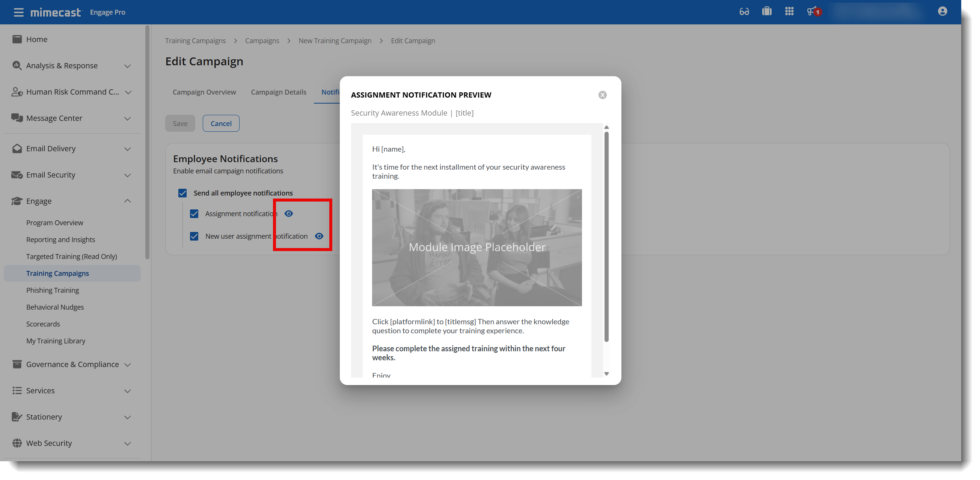Expand Email Security chevron
The image size is (980, 480).
[x=127, y=175]
